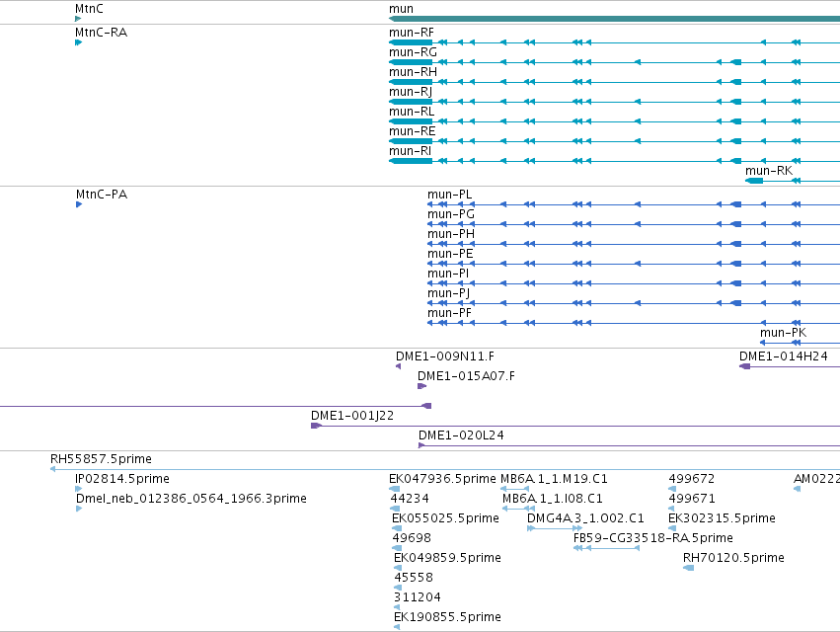Select the EK302315.5prime EST label
Image resolution: width=840 pixels, height=632 pixels.
[722, 518]
